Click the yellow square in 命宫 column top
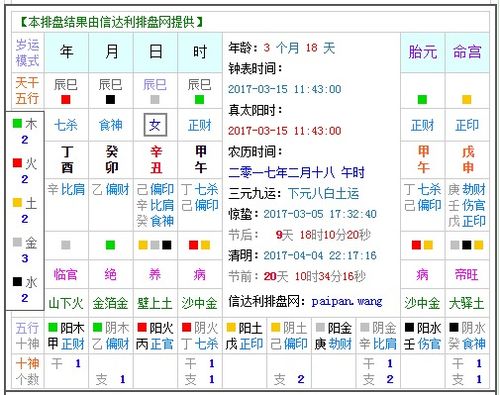Image resolution: width=500 pixels, height=395 pixels. 467,100
